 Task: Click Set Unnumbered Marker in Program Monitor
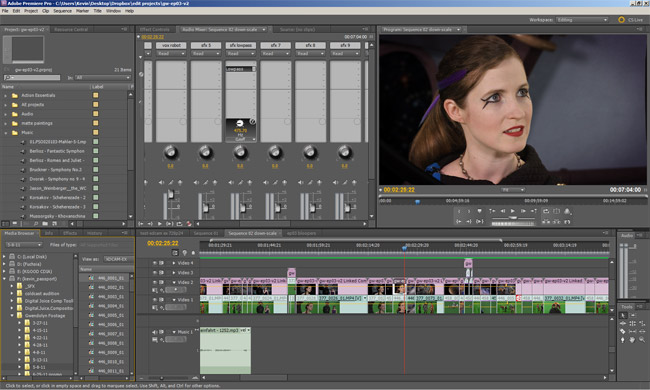pos(480,211)
